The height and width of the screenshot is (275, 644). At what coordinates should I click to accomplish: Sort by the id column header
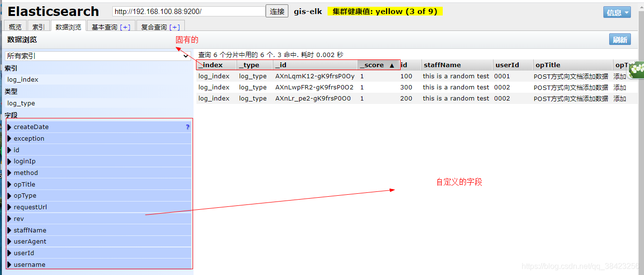pyautogui.click(x=409, y=65)
